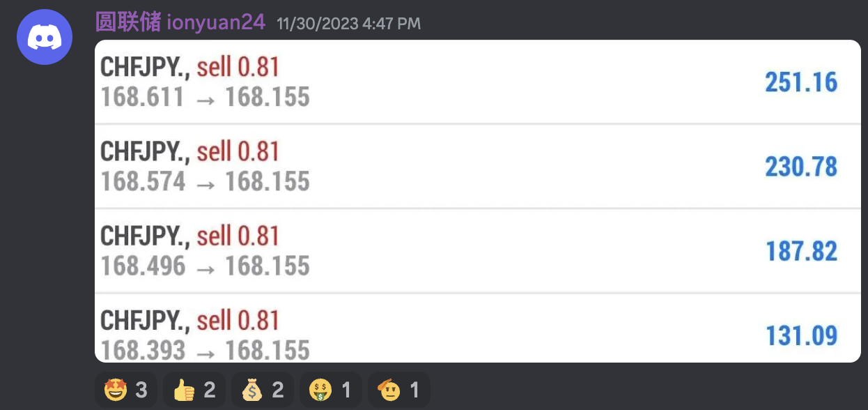Click the Discord logo avatar
This screenshot has height=410, width=868.
45,37
